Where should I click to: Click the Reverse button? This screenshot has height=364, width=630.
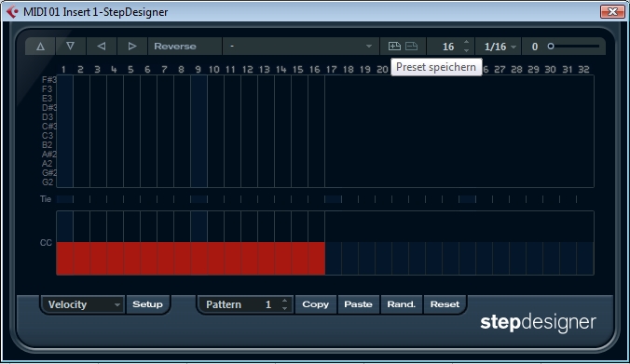pyautogui.click(x=185, y=47)
